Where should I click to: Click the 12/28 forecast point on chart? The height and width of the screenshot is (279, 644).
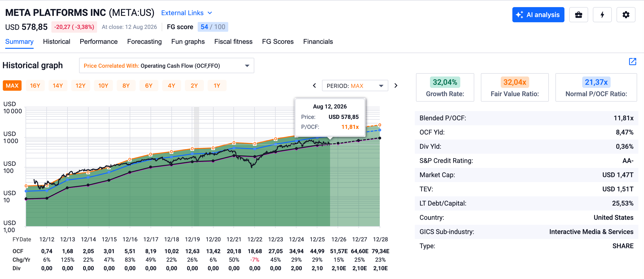click(380, 138)
